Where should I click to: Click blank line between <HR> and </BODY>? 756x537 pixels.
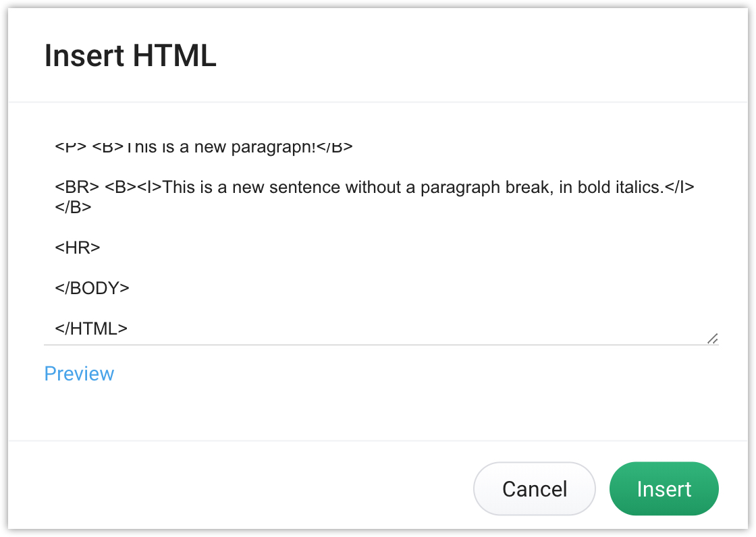click(381, 268)
